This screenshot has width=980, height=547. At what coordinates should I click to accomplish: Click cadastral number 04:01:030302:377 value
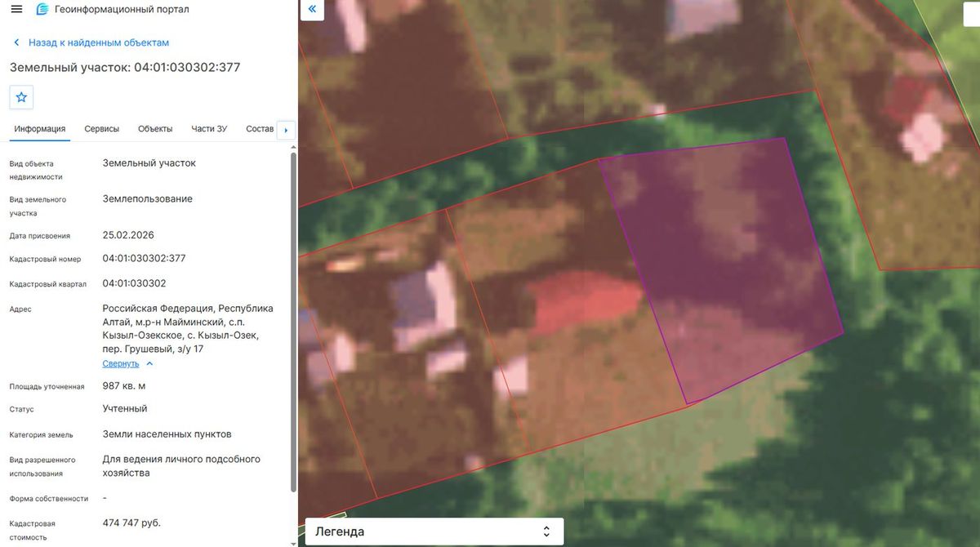coord(145,258)
